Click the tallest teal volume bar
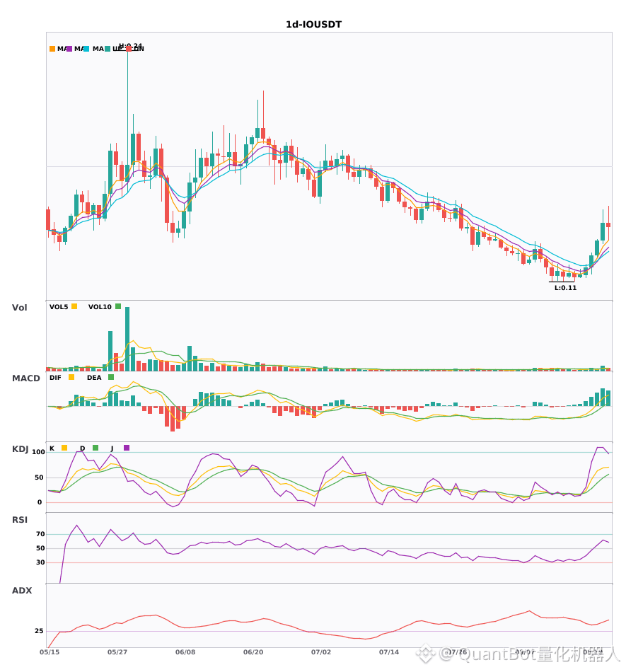 point(127,339)
